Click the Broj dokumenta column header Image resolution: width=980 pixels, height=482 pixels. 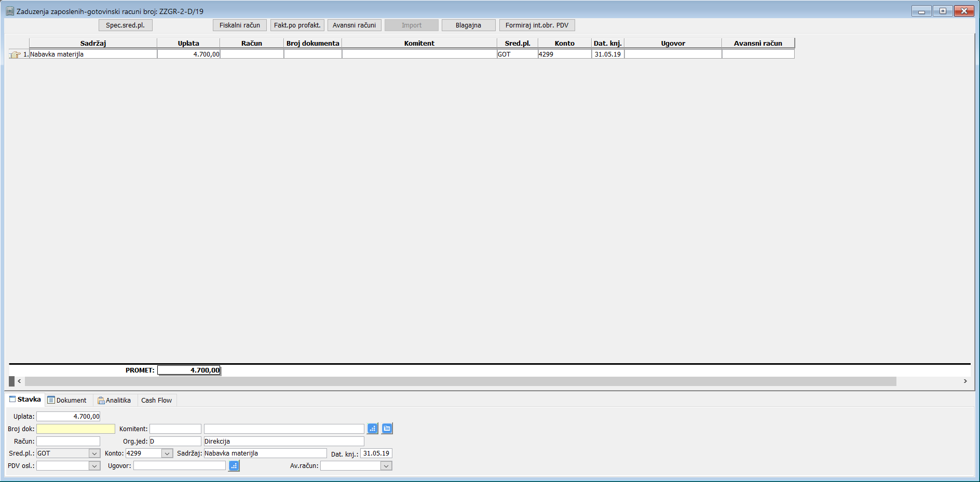pos(313,44)
